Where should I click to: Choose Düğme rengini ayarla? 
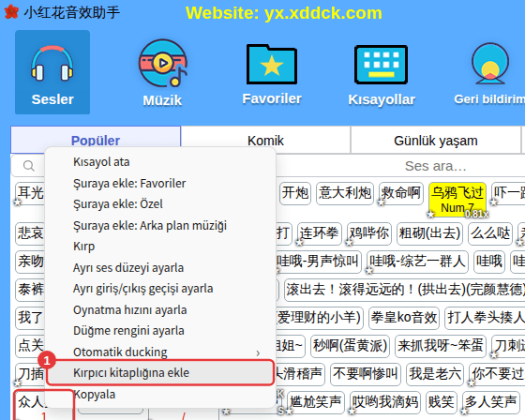pos(160,331)
